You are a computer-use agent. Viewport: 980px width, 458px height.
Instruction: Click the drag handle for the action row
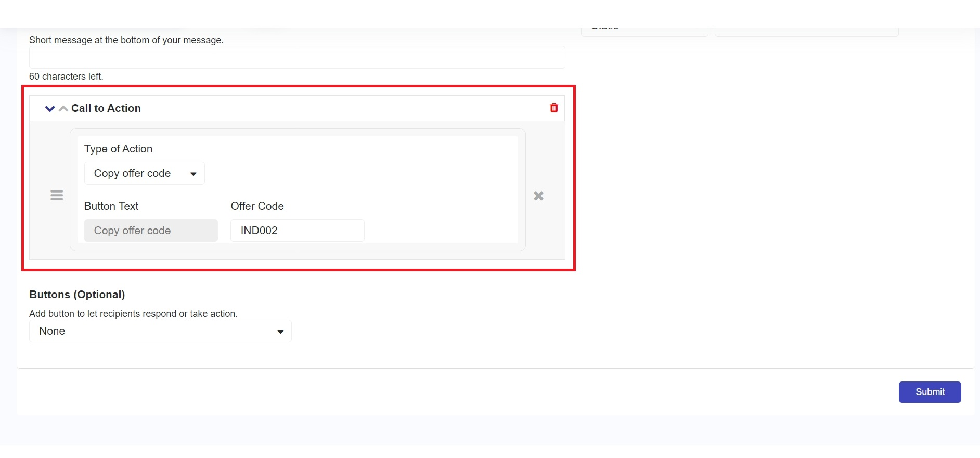(x=57, y=196)
